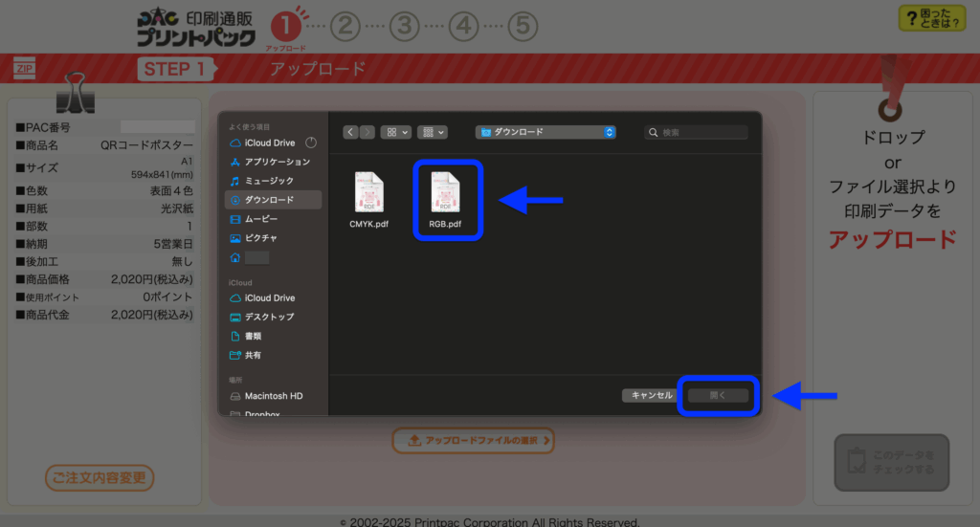Choose ムービー in the sidebar
Image resolution: width=980 pixels, height=527 pixels.
[262, 219]
